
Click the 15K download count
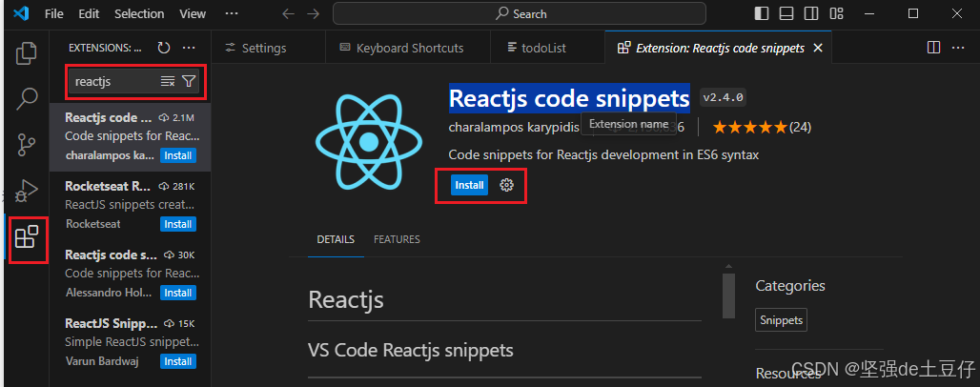[x=180, y=324]
